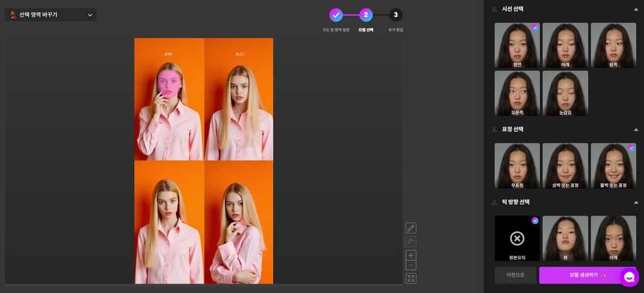The height and width of the screenshot is (293, 644).
Task: Open the chat support bubble
Action: point(629,277)
